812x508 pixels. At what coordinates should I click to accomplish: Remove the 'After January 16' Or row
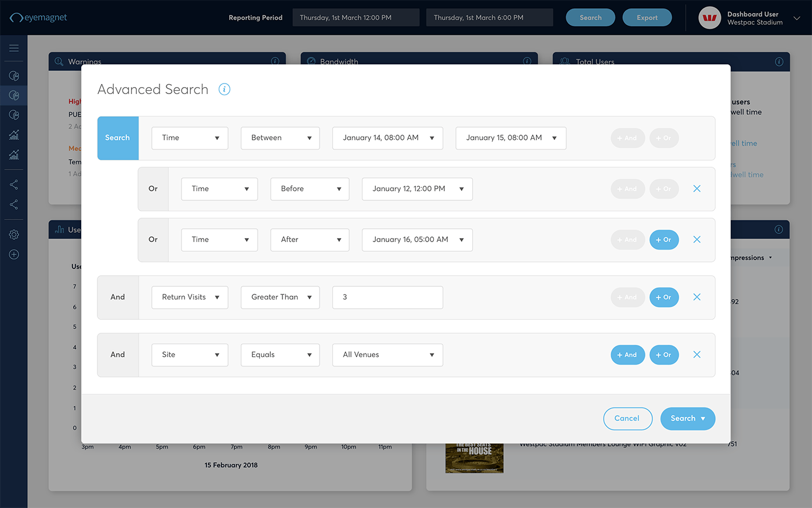[697, 239]
